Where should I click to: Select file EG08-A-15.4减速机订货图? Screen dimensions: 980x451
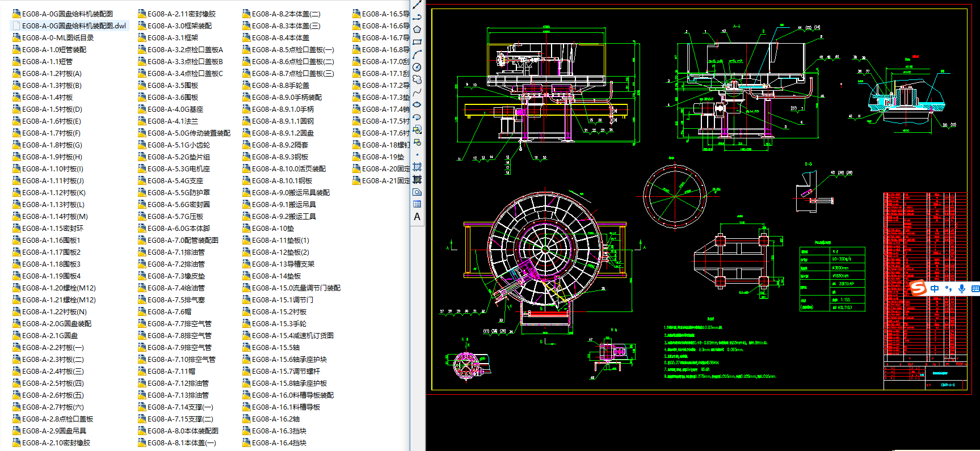[x=288, y=335]
